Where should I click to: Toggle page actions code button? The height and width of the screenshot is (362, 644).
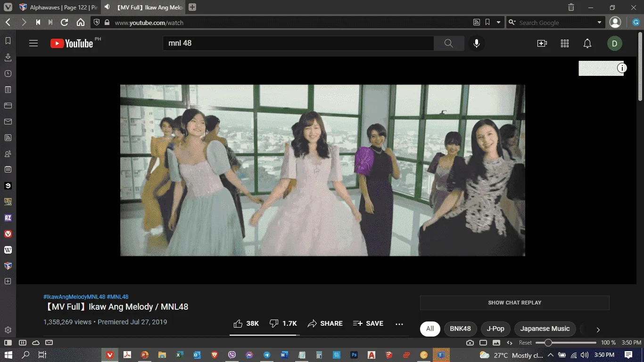click(510, 343)
